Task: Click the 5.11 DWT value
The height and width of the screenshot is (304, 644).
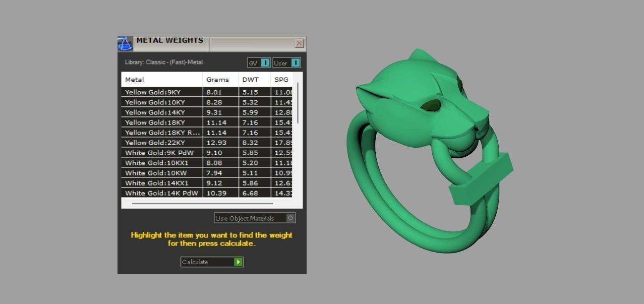Action: (x=250, y=173)
